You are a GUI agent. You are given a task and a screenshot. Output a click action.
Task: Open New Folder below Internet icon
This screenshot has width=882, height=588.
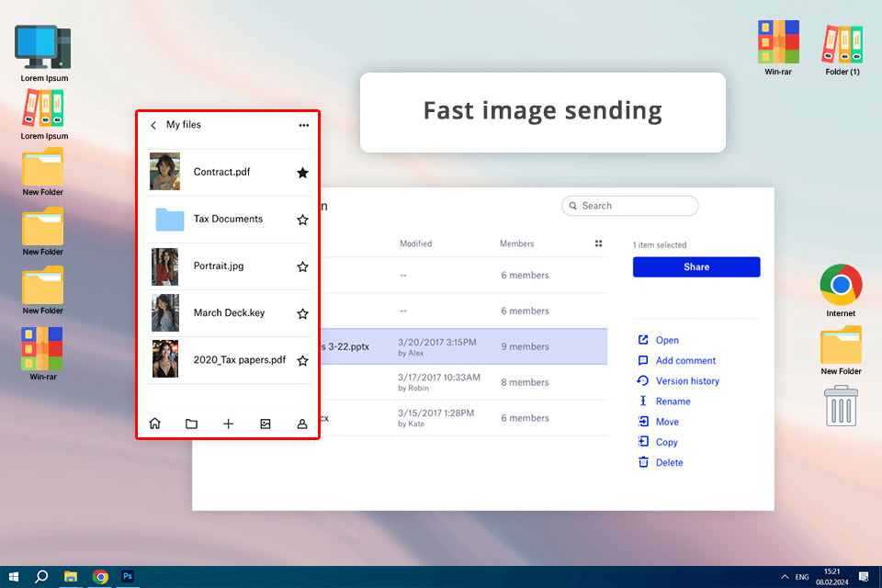click(841, 350)
